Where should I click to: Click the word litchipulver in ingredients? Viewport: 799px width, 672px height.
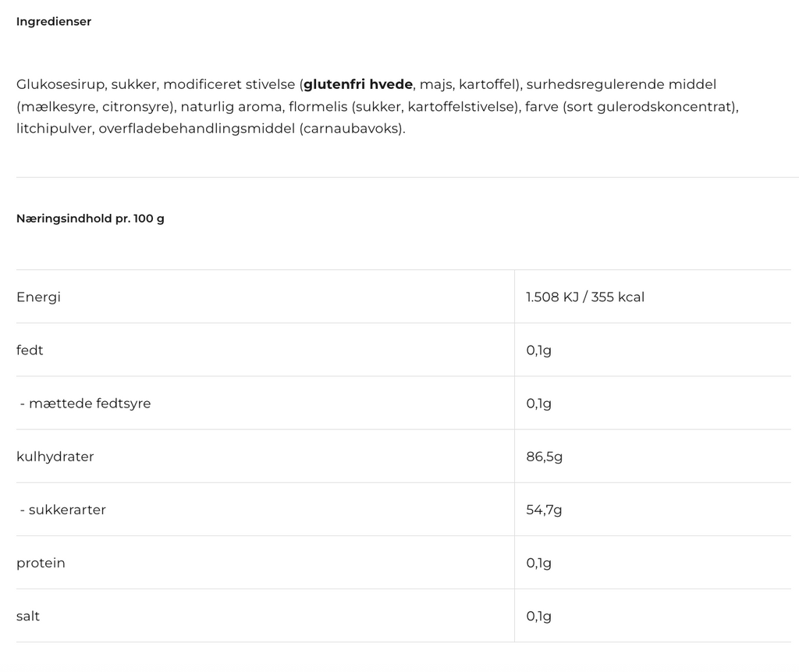[54, 129]
